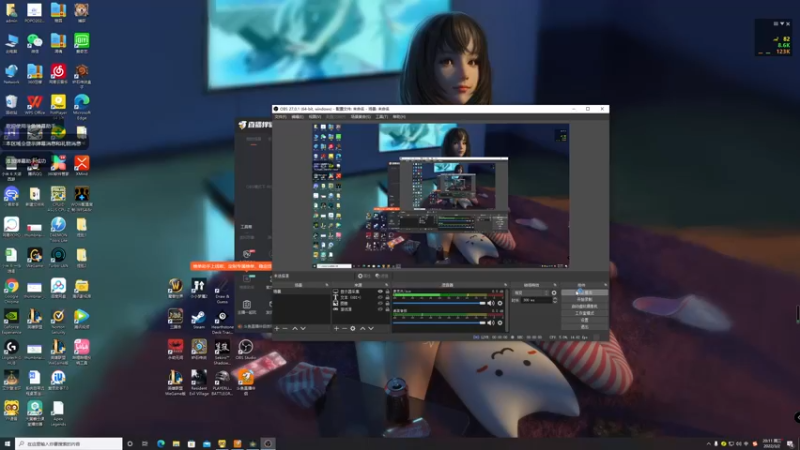Remove selected source with Sources minus icon
Image resolution: width=800 pixels, height=450 pixels.
click(x=344, y=329)
